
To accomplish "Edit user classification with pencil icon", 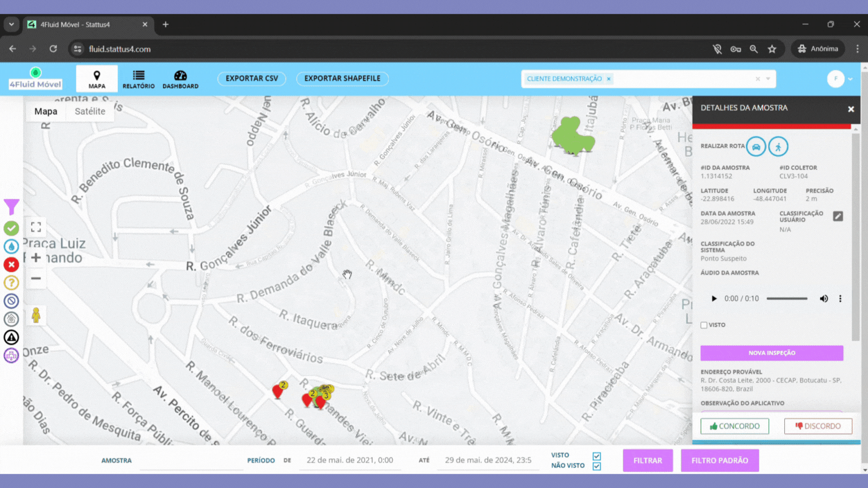I will point(837,216).
